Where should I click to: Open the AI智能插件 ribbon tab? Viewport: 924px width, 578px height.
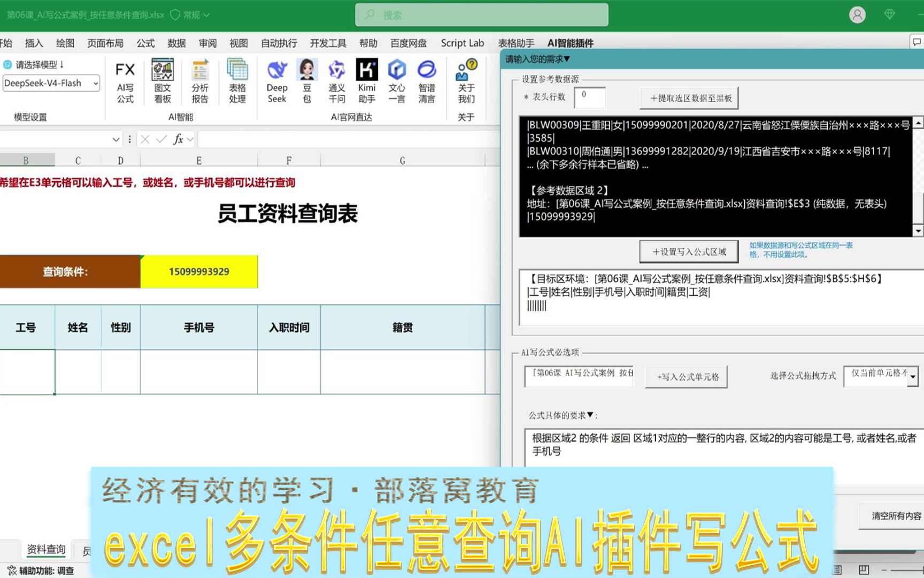click(x=571, y=43)
